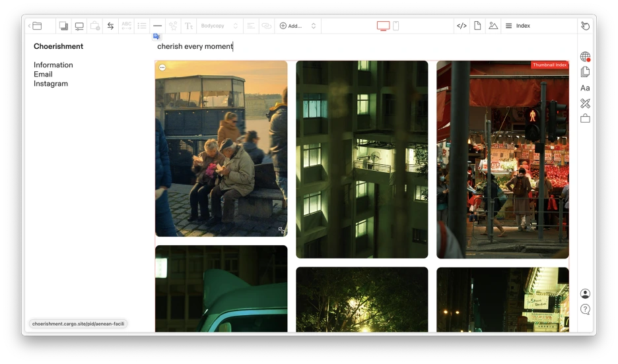The width and height of the screenshot is (618, 364).
Task: Click the bulleted list icon
Action: [142, 26]
